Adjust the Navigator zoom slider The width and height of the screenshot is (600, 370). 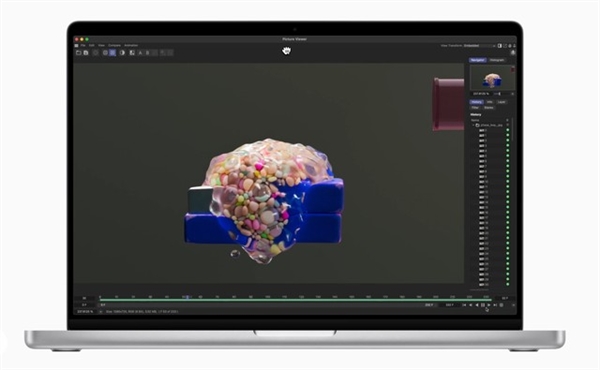(x=499, y=94)
